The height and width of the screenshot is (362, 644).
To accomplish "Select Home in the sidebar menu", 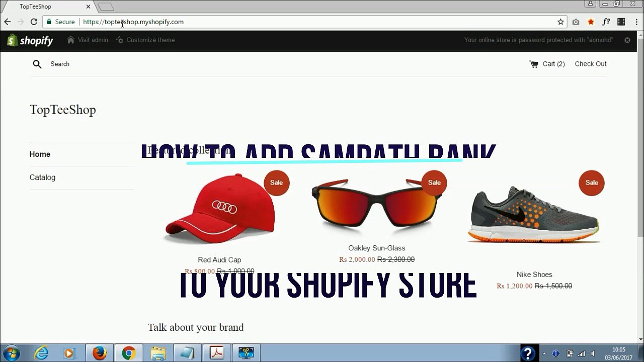I will (40, 154).
